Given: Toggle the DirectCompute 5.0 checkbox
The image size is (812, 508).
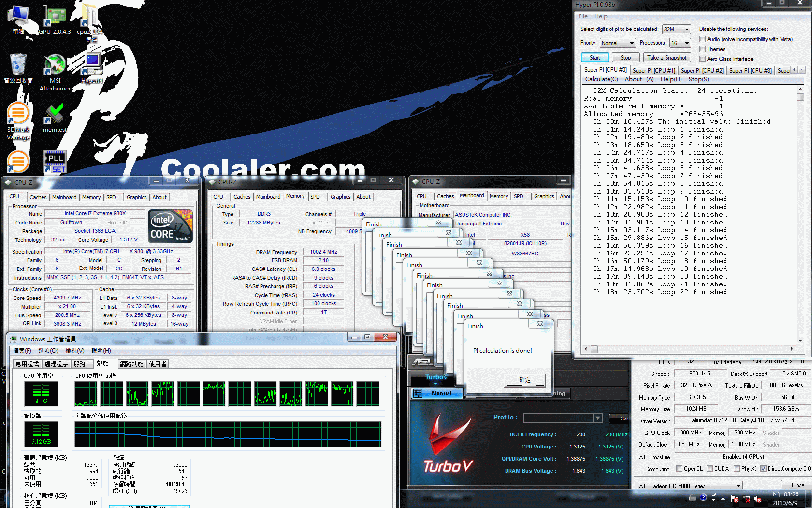Looking at the screenshot, I should [x=763, y=469].
